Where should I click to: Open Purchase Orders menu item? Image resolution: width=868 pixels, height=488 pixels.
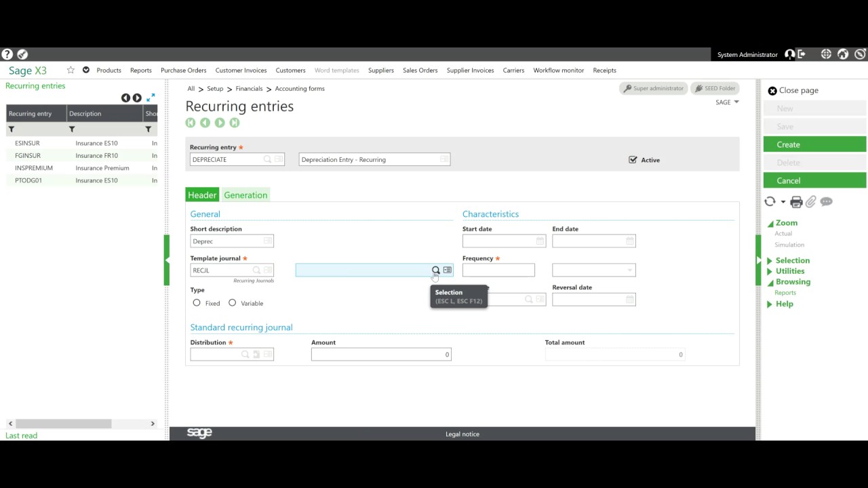[x=183, y=70]
